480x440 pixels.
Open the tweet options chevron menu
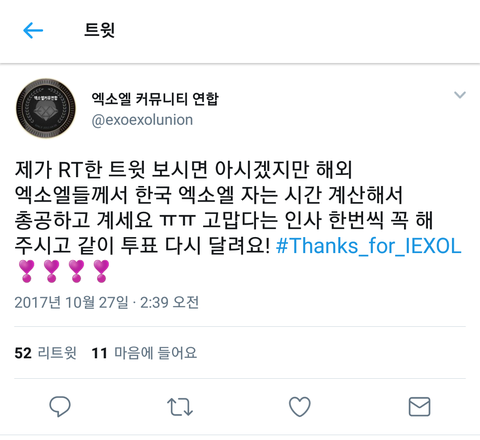460,95
